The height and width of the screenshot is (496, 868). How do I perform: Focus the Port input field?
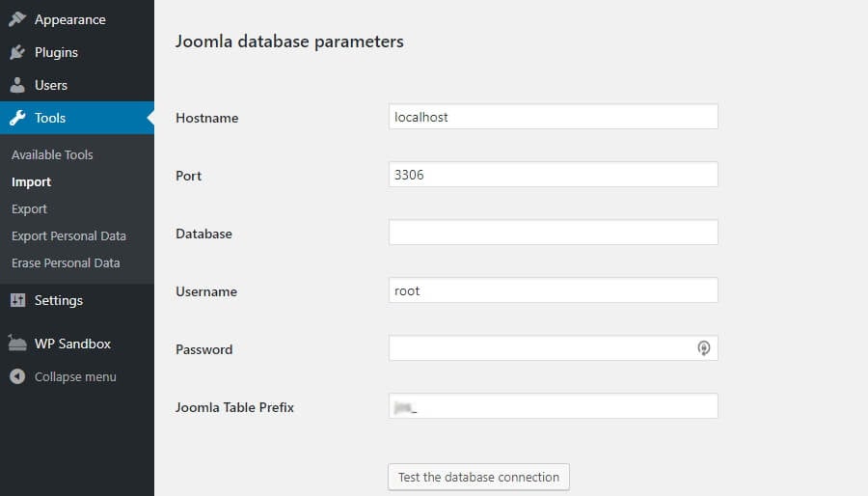[x=553, y=175]
